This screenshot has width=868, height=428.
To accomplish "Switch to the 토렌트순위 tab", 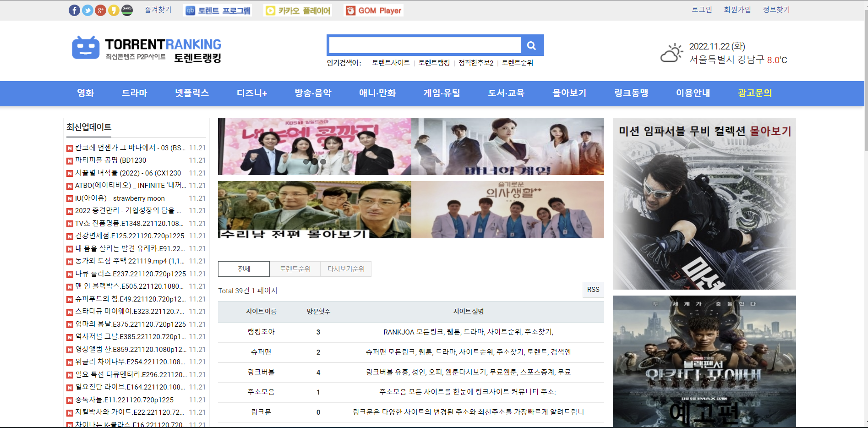I will pos(295,269).
